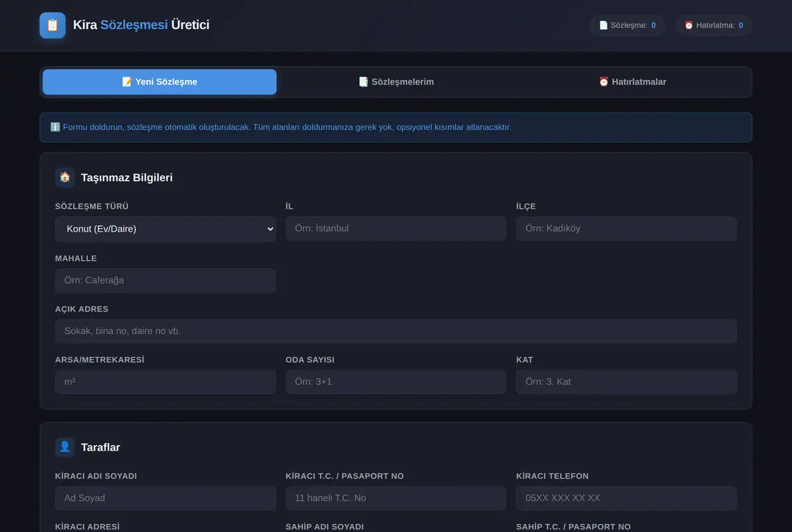Click the Sözleşme counter badge in header
The height and width of the screenshot is (532, 792).
click(627, 25)
